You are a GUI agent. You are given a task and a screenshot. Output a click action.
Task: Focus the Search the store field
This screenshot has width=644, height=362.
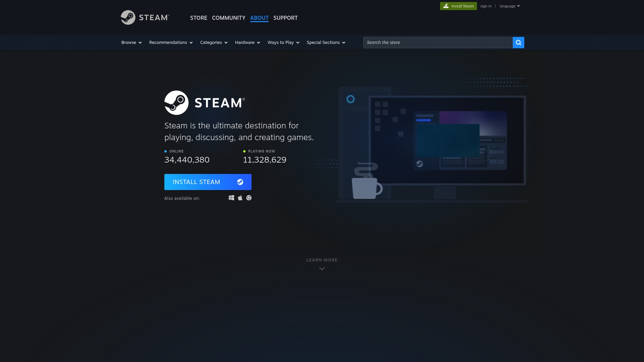click(438, 43)
